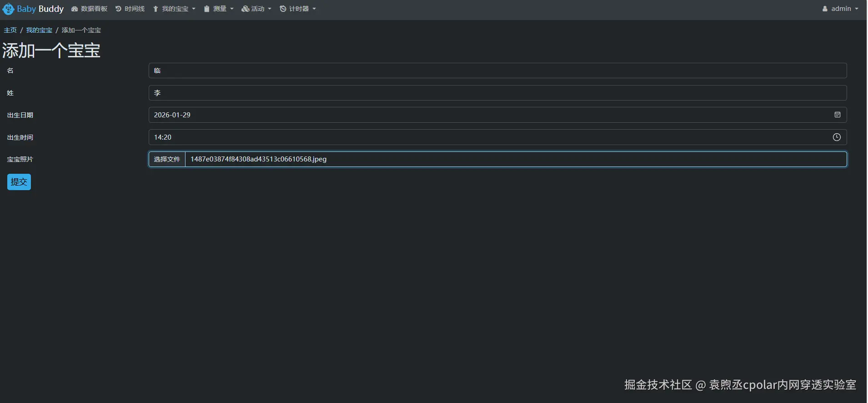Click the Baby Buddy logo icon
The width and height of the screenshot is (868, 403).
tap(8, 9)
